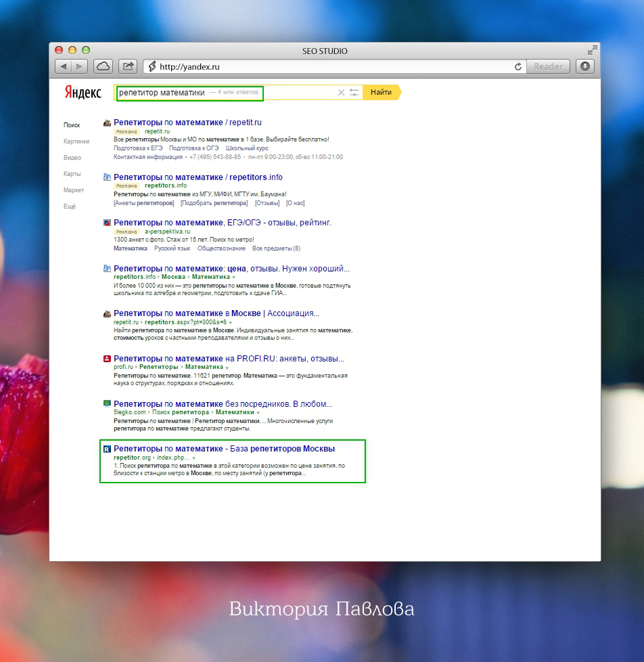Click the green repetitor.org URL
The width and height of the screenshot is (644, 662).
[132, 458]
